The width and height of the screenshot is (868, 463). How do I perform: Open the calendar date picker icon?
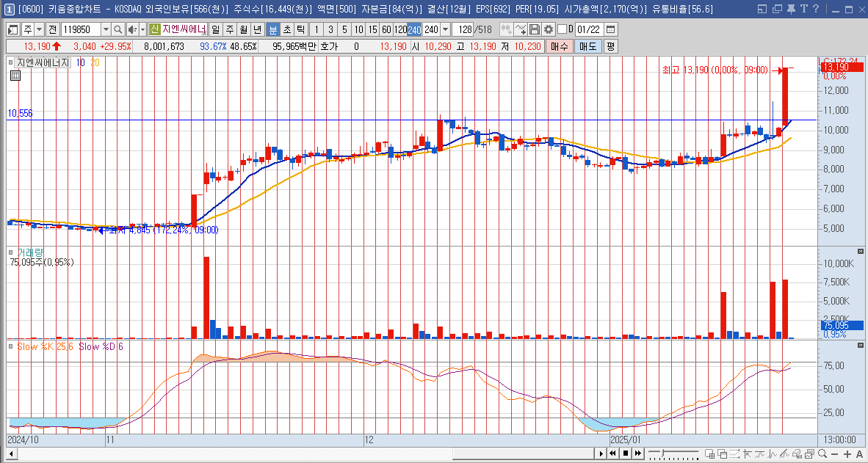click(610, 29)
